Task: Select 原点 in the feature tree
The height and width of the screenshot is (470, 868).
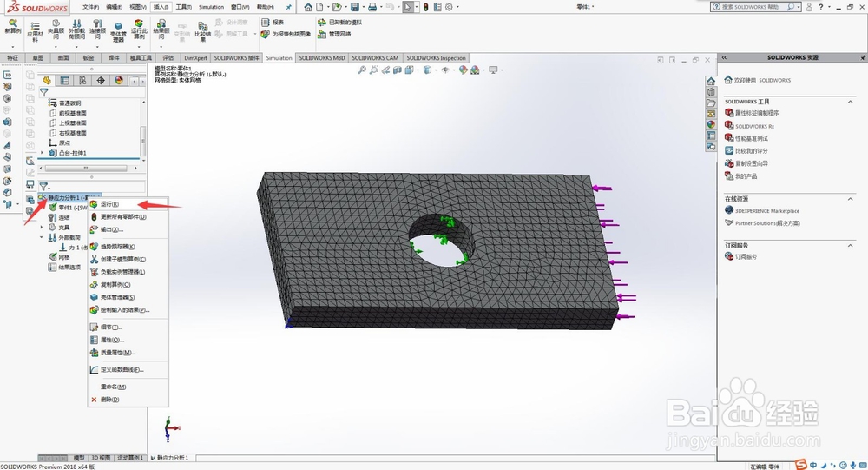Action: pos(64,143)
